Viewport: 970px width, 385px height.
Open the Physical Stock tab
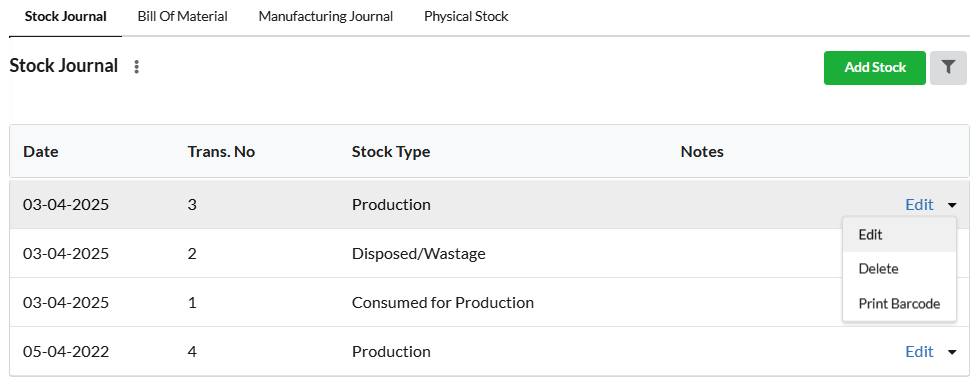tap(466, 17)
